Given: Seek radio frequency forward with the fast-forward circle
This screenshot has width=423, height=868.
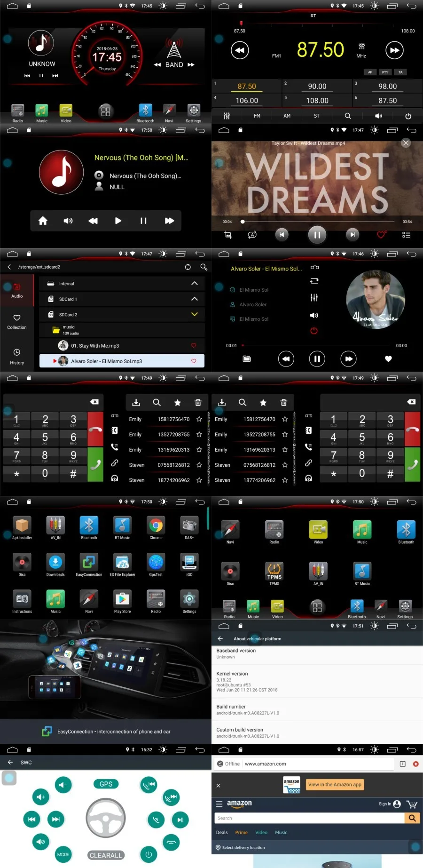Looking at the screenshot, I should [394, 50].
